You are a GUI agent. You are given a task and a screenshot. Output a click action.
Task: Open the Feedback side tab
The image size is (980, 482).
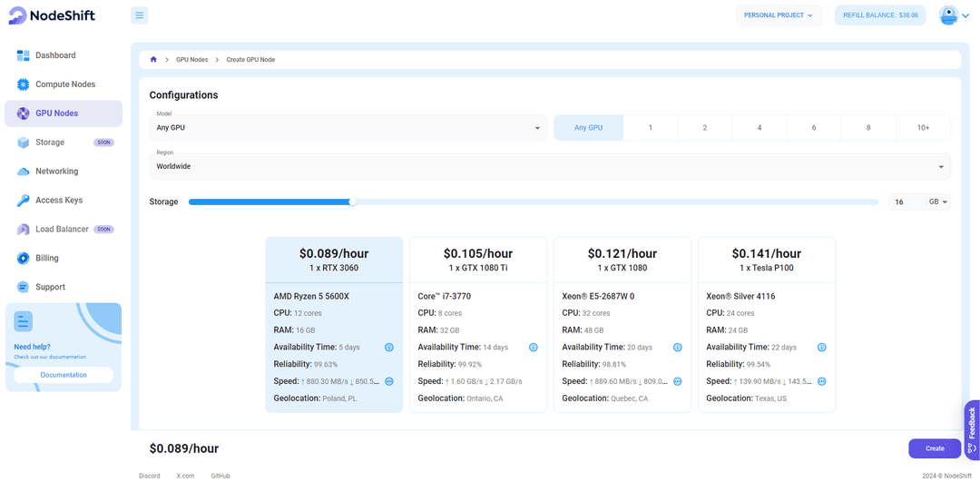point(972,429)
